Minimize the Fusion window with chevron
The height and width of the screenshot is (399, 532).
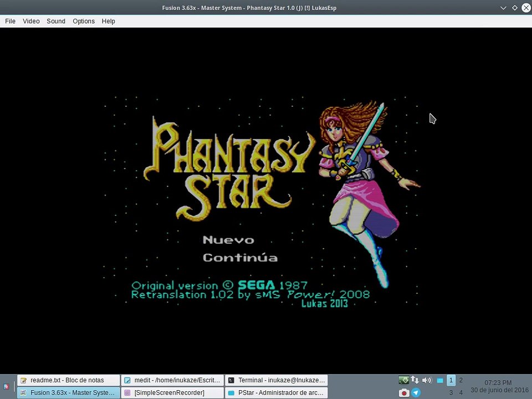503,8
